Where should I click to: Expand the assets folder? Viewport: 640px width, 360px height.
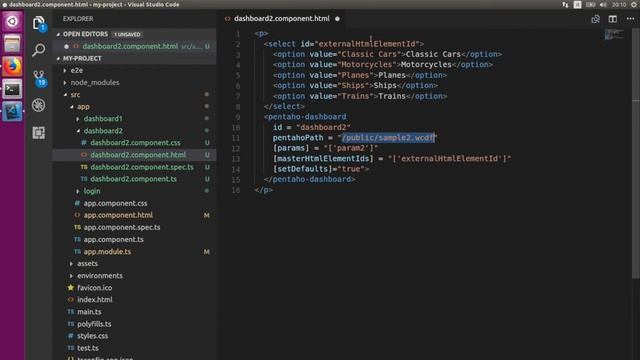[x=87, y=264]
